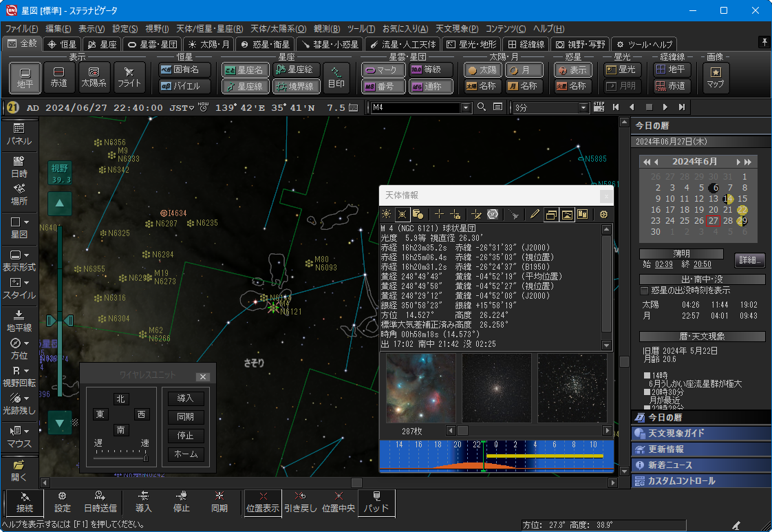This screenshot has width=772, height=532.
Task: Click the 遅-速 speed slider
Action: click(121, 456)
